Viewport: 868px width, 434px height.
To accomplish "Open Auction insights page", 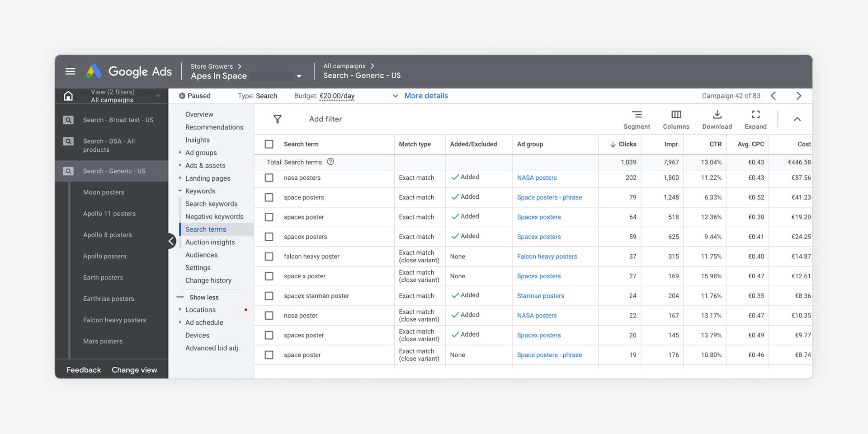I will pyautogui.click(x=210, y=242).
